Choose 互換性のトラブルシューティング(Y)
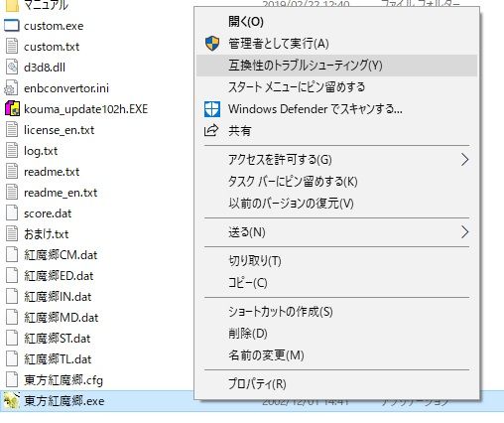Screen dimensions: 504x423 pos(336,66)
